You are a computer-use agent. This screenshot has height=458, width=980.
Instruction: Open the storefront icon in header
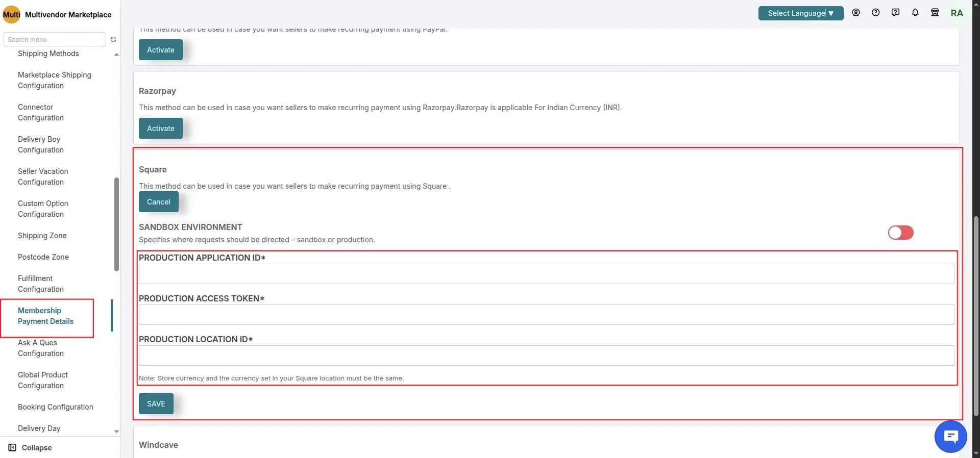coord(935,13)
